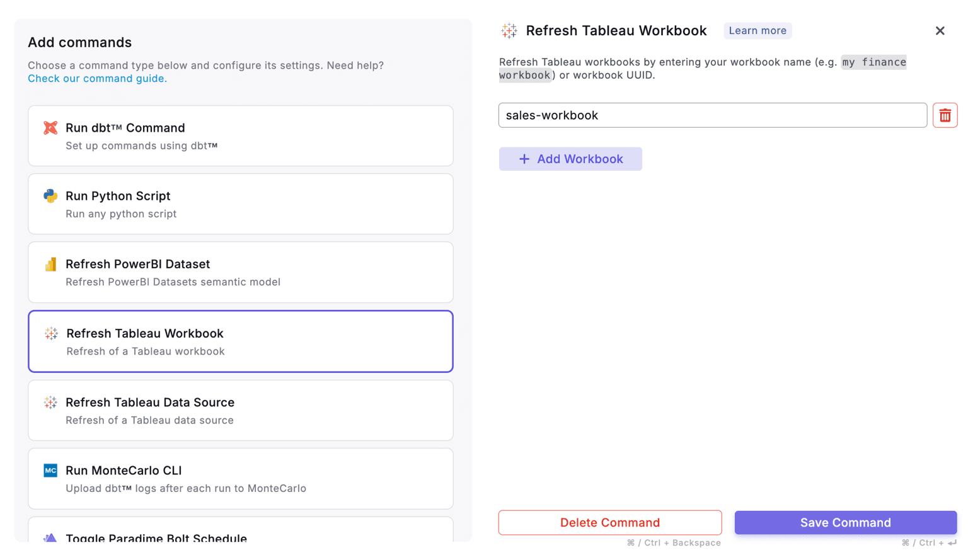Click the Check our command guide link

(x=97, y=78)
